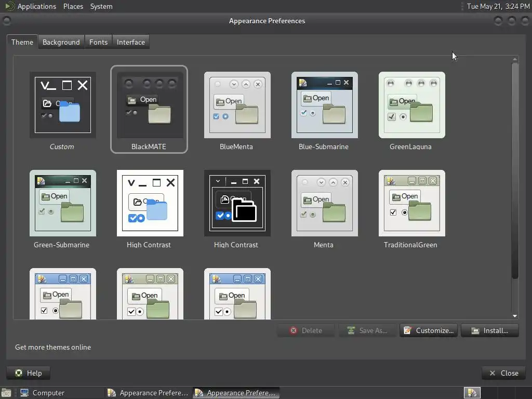Click the workspace switcher icon
This screenshot has width=532, height=399.
pos(472,393)
